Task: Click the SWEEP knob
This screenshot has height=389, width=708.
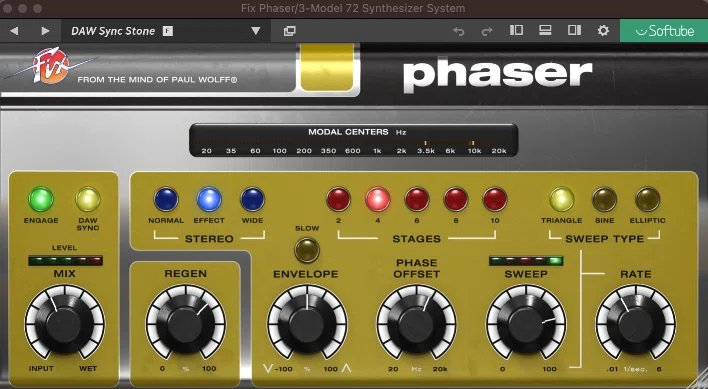Action: [526, 324]
